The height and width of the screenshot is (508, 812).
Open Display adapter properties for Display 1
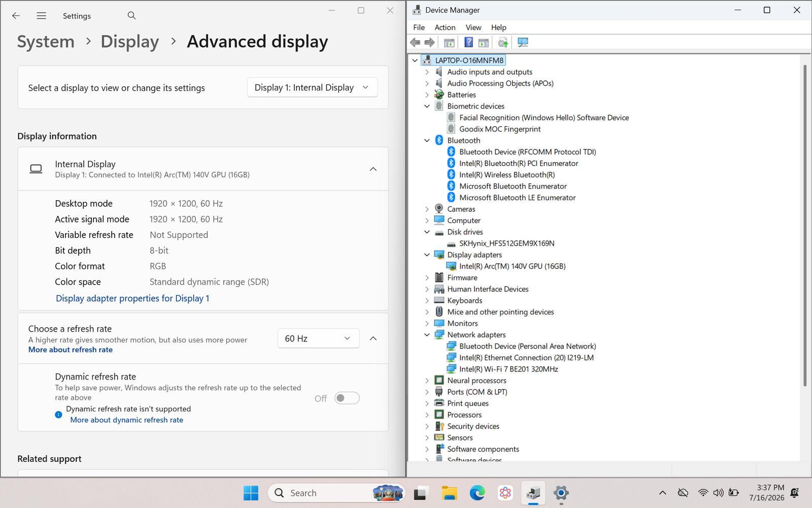pyautogui.click(x=132, y=298)
